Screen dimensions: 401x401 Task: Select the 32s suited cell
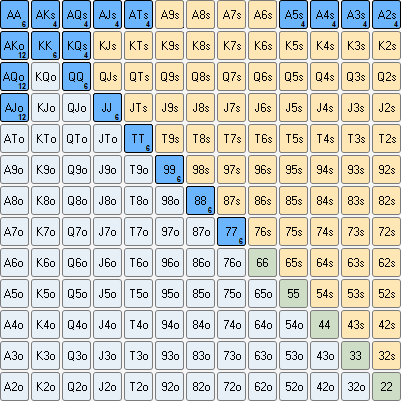tap(386, 356)
